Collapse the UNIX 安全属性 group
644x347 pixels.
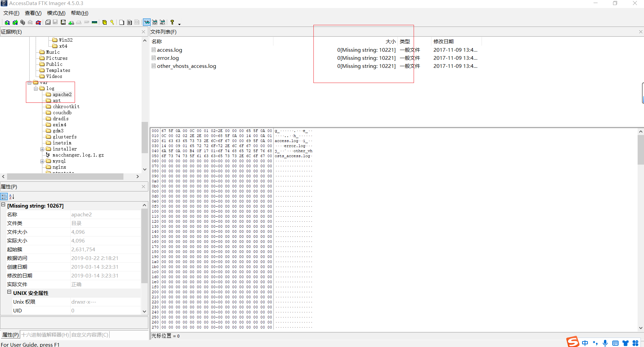pos(9,292)
